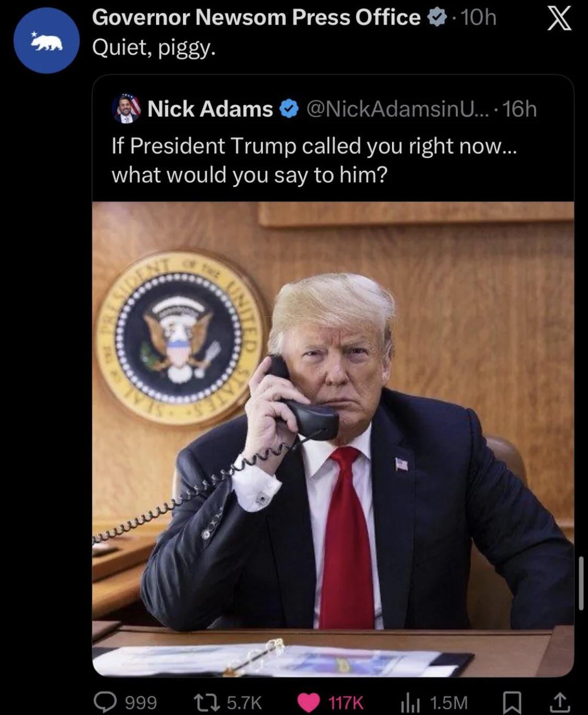Click Governor Newsom's verified badge

(437, 18)
